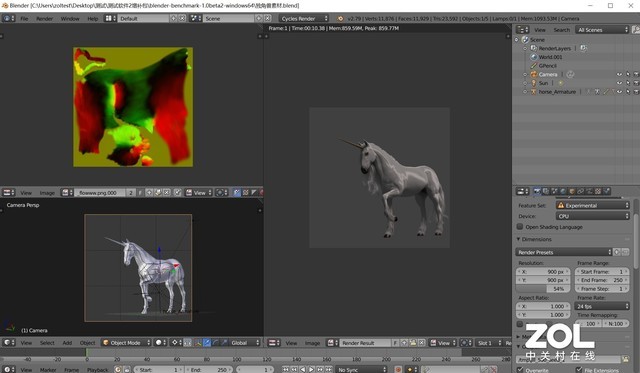Image resolution: width=640 pixels, height=373 pixels.
Task: Open the Render Presets dropdown
Action: pyautogui.click(x=564, y=252)
